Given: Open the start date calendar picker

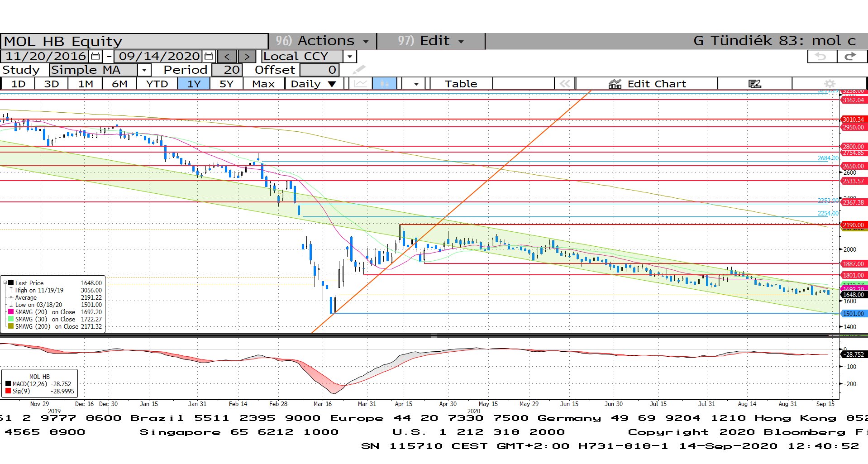Looking at the screenshot, I should pyautogui.click(x=95, y=56).
